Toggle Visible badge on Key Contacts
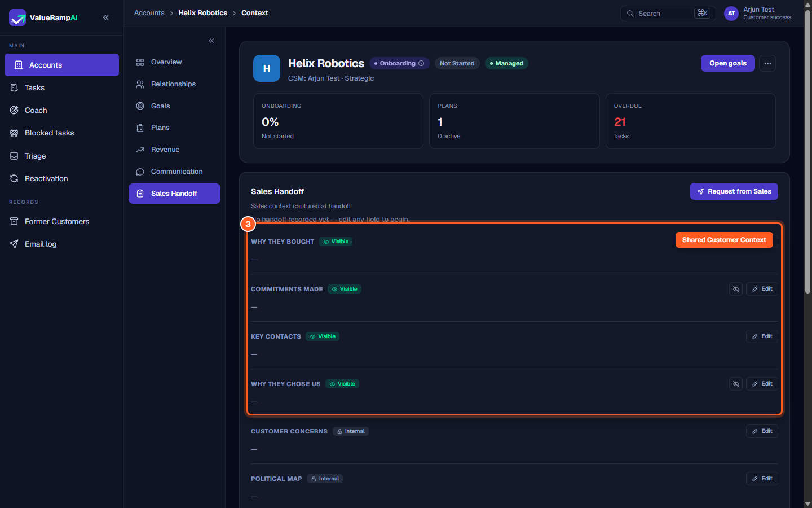The width and height of the screenshot is (812, 508). (x=323, y=336)
